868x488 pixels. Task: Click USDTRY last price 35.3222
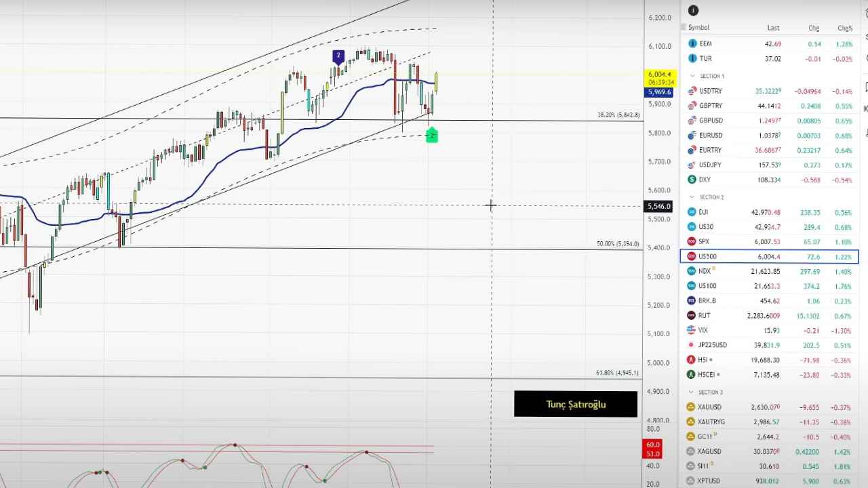pyautogui.click(x=767, y=91)
